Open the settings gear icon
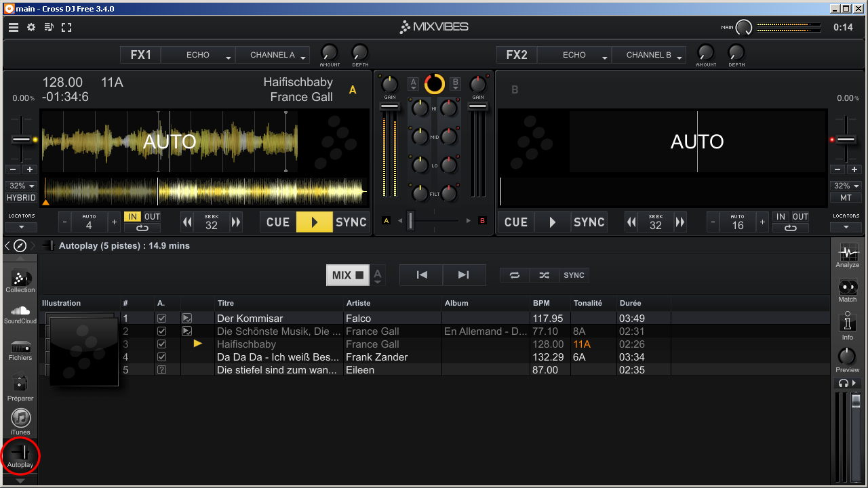This screenshot has height=488, width=868. point(31,27)
